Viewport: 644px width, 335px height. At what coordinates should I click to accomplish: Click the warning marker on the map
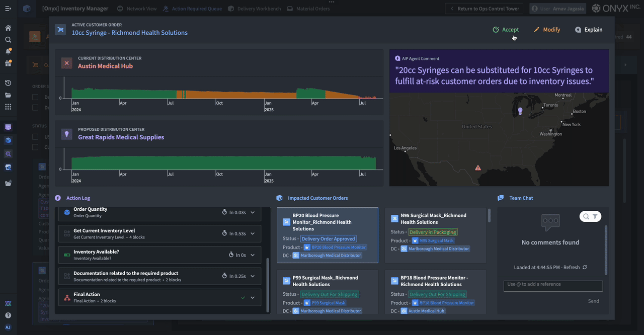tap(478, 168)
